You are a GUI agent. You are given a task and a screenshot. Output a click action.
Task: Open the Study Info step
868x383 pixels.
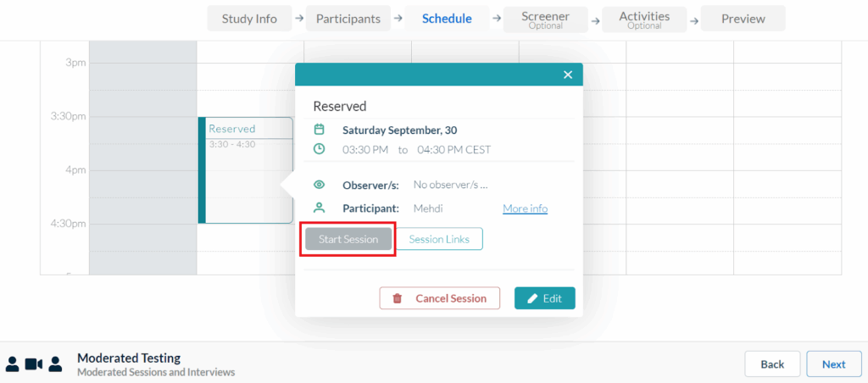tap(249, 19)
